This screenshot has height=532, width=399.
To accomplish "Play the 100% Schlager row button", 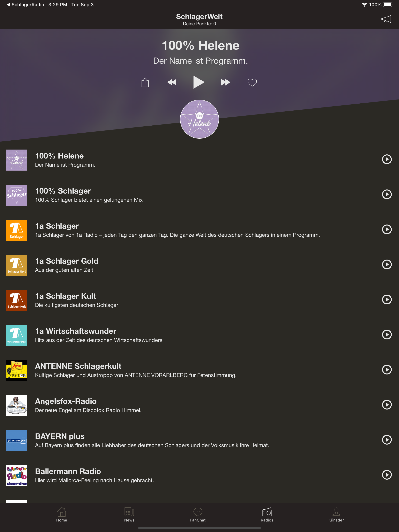I will tap(387, 194).
